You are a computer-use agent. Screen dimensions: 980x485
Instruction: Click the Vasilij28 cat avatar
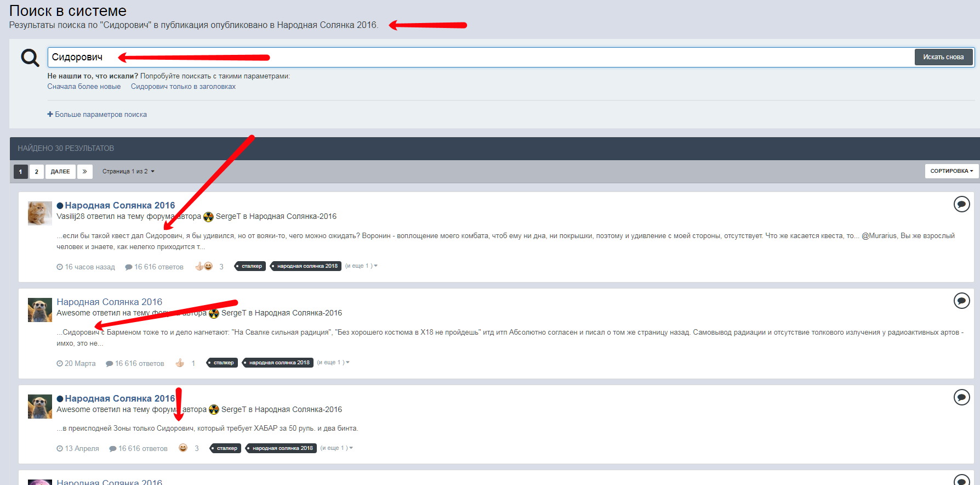40,213
